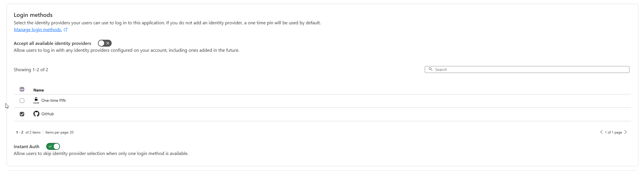Click the GitHub logo icon
The width and height of the screenshot is (644, 171).
coord(36,114)
